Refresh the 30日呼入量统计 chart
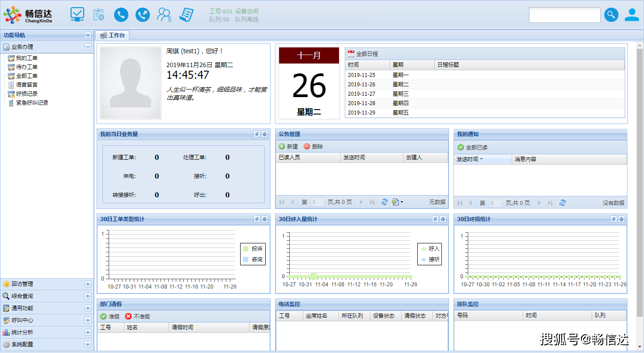This screenshot has height=353, width=644. point(435,219)
